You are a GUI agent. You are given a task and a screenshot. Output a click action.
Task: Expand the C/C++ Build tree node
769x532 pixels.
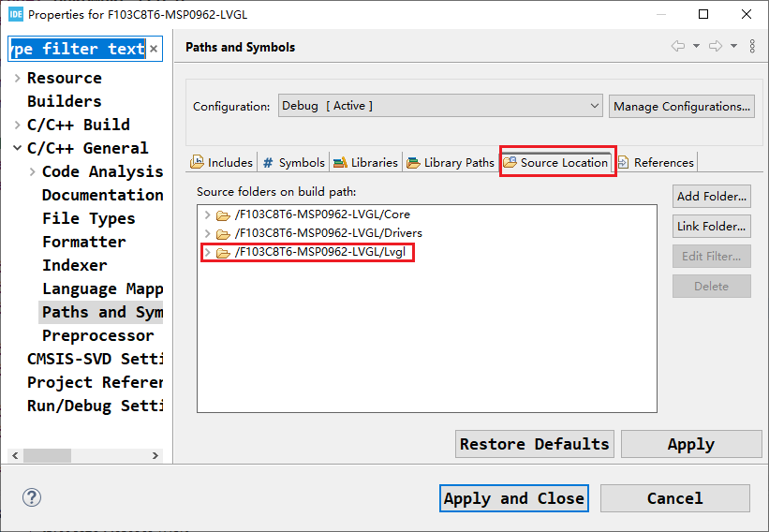[x=18, y=125]
